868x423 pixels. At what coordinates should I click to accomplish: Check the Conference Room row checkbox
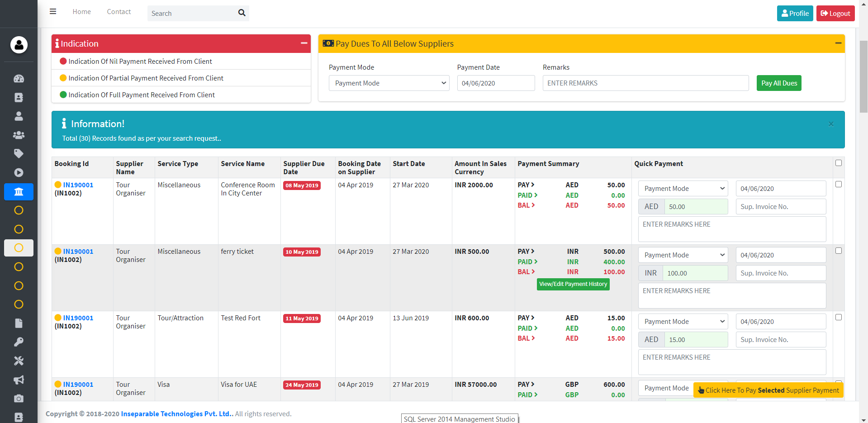coord(839,184)
